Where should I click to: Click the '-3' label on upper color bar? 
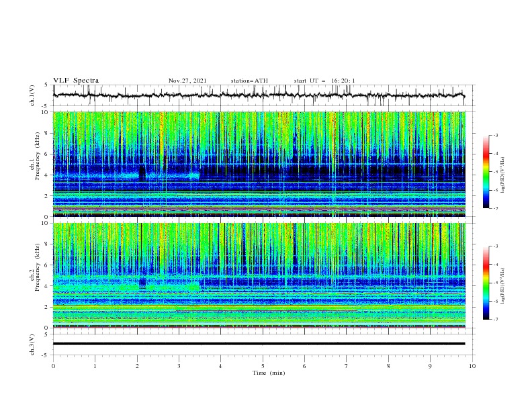pos(495,135)
